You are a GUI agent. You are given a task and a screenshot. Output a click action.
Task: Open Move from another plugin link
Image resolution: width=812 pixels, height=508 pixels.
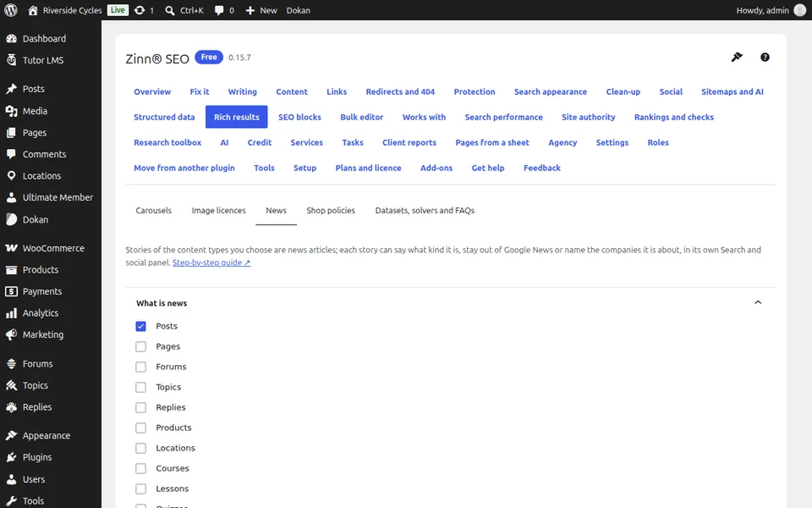(184, 168)
